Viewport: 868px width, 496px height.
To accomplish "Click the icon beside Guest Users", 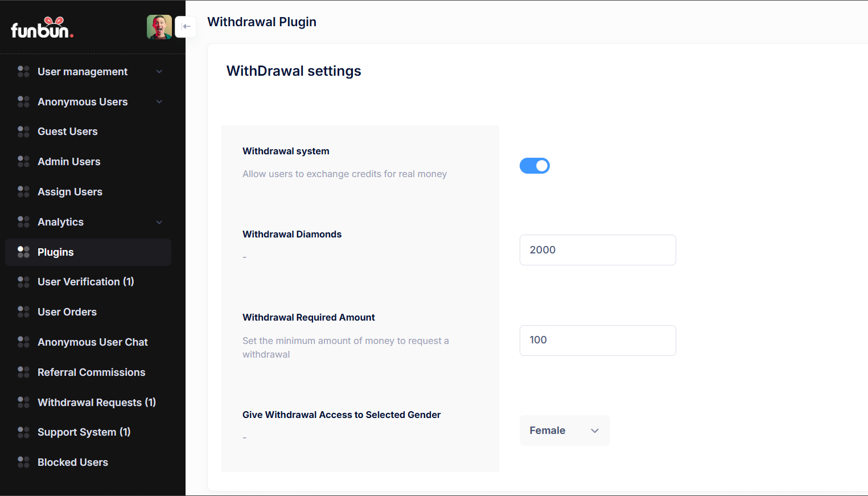I will point(23,132).
